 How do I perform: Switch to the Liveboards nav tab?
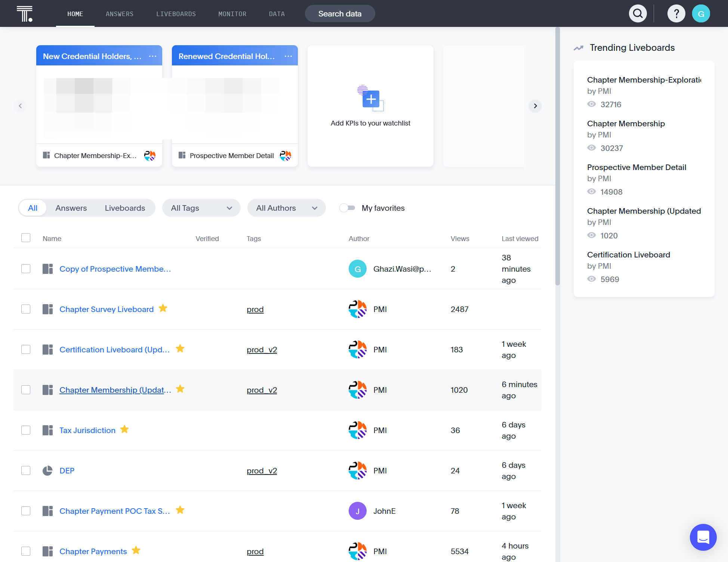pos(176,14)
